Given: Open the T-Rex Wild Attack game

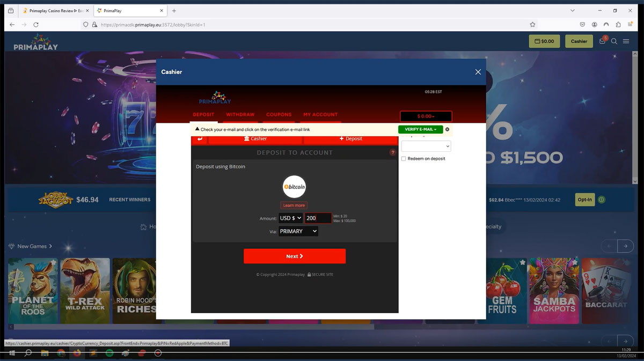Looking at the screenshot, I should (x=85, y=290).
